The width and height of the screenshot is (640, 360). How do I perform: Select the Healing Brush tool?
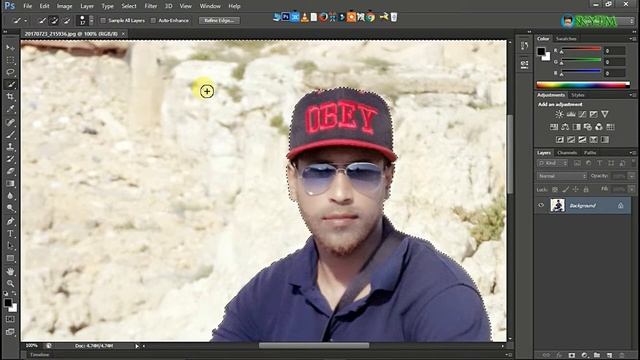click(x=10, y=122)
